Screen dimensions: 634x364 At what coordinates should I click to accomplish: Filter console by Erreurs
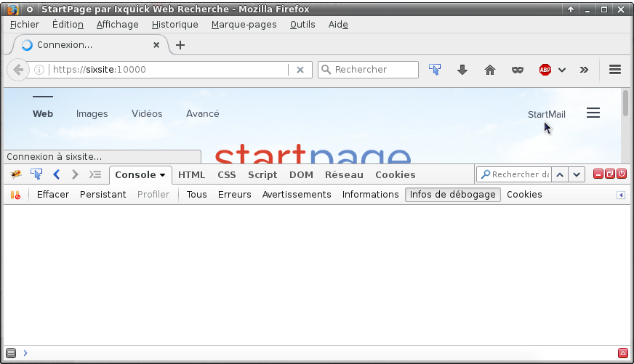pos(235,194)
